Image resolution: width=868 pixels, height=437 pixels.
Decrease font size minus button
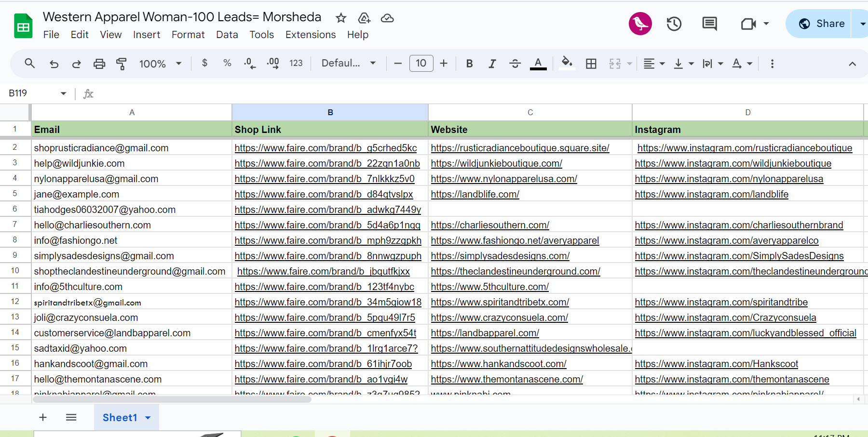pos(398,63)
